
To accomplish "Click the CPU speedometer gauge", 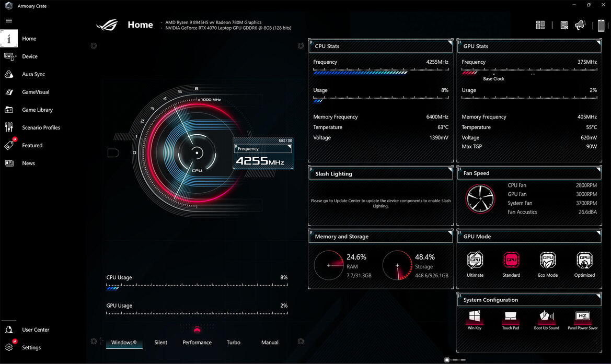I will tap(197, 153).
